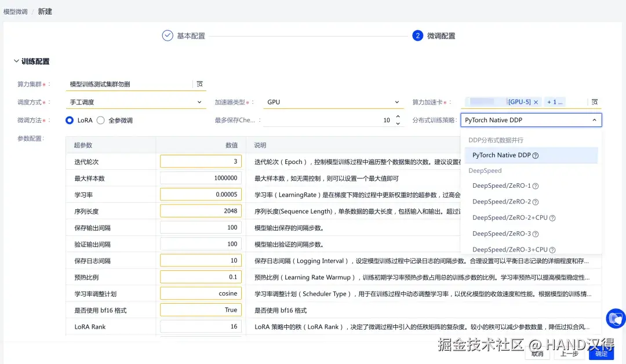The width and height of the screenshot is (626, 364).
Task: Click the 超参数 column header
Action: click(83, 145)
